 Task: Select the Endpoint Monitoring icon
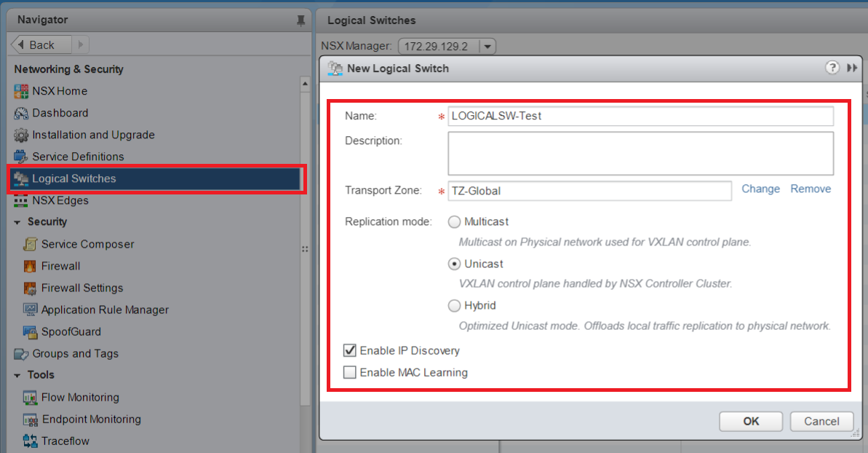(30, 419)
